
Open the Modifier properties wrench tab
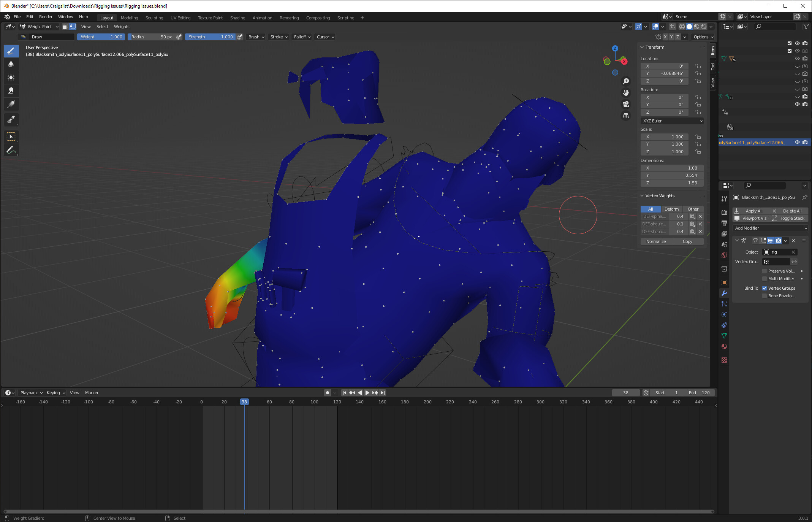click(x=724, y=293)
